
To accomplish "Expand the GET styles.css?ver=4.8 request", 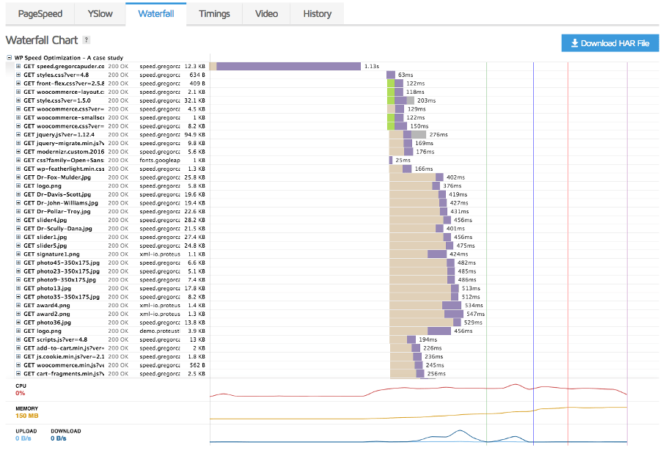I will point(18,75).
